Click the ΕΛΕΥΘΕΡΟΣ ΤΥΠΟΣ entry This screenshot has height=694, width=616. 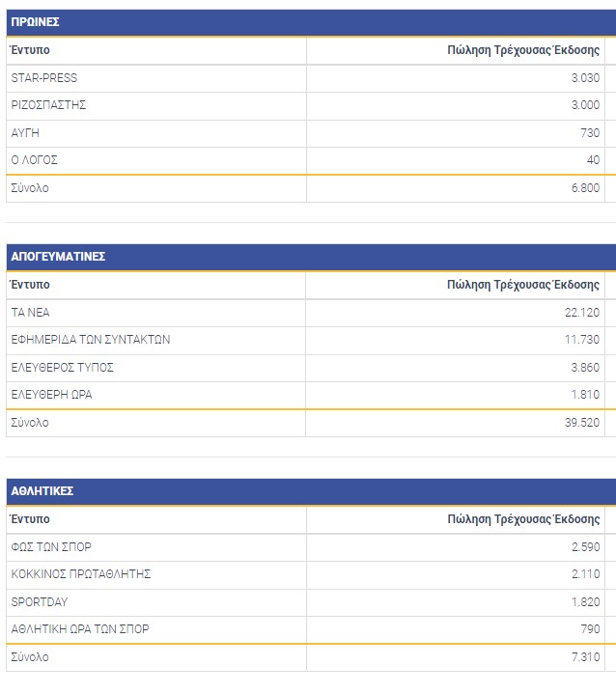tap(63, 368)
